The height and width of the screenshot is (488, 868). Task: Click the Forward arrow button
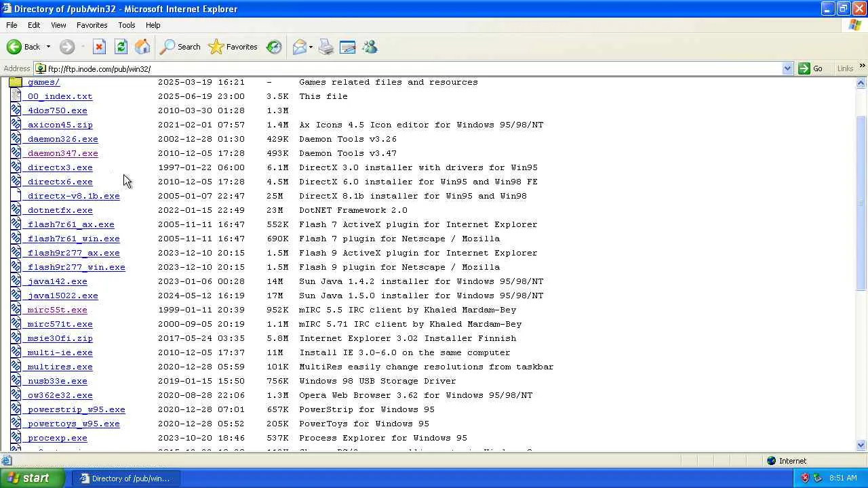(x=66, y=47)
